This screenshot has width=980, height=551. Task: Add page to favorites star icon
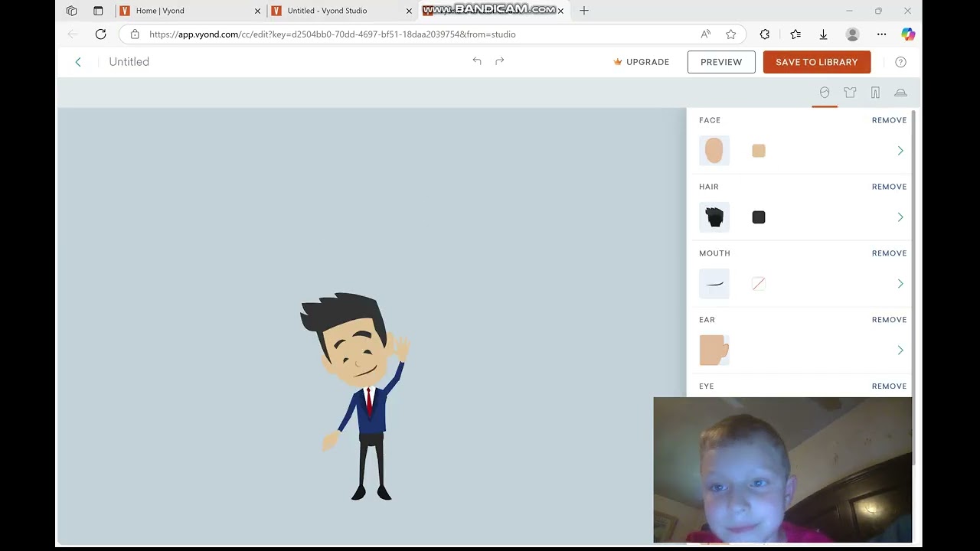pos(731,34)
